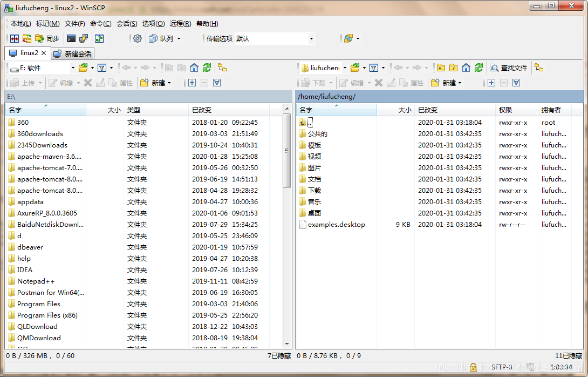Click the local select all funnel icon
This screenshot has width=588, height=377.
tap(217, 83)
